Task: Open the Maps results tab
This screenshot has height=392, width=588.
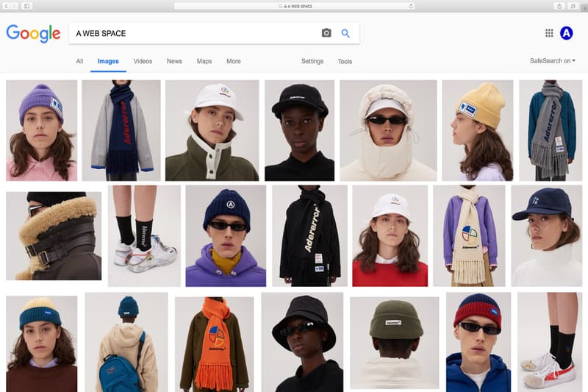Action: 204,61
